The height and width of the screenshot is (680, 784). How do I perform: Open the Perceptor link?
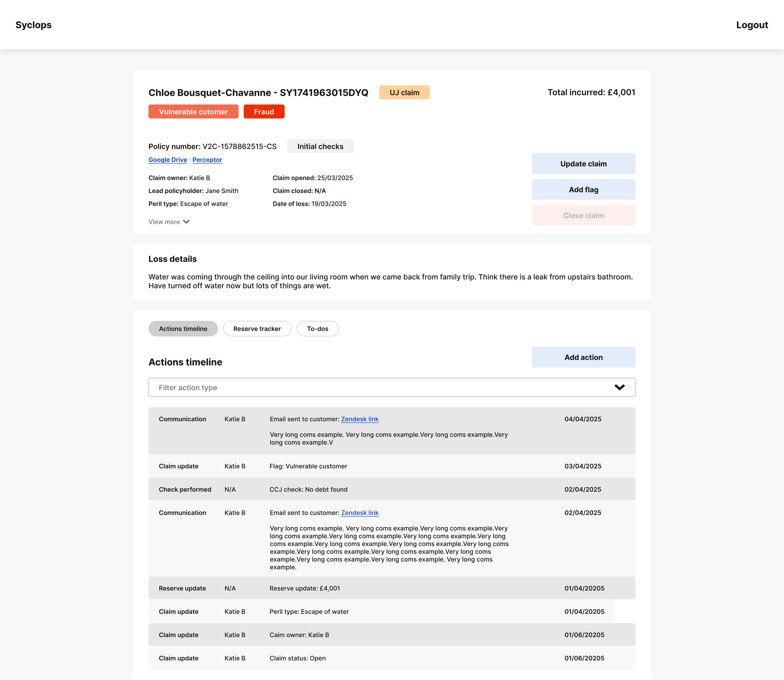click(207, 160)
